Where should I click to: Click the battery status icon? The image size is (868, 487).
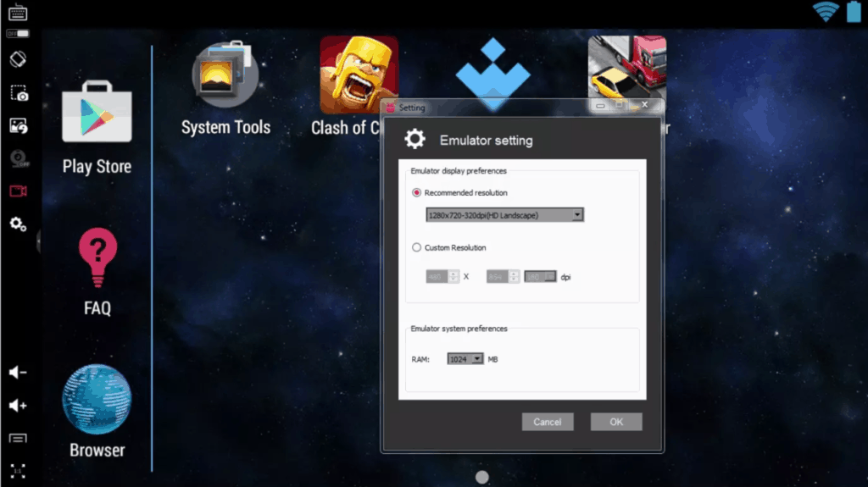(x=854, y=11)
